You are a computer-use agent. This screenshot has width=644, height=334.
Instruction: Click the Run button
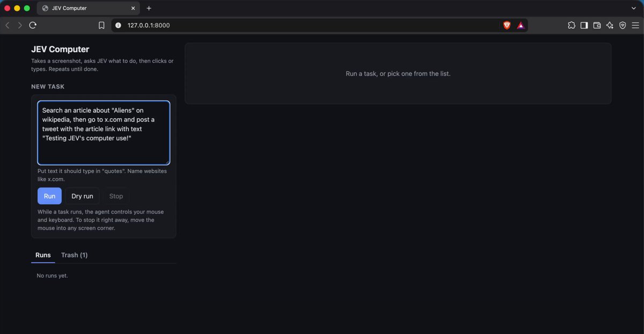(x=49, y=196)
